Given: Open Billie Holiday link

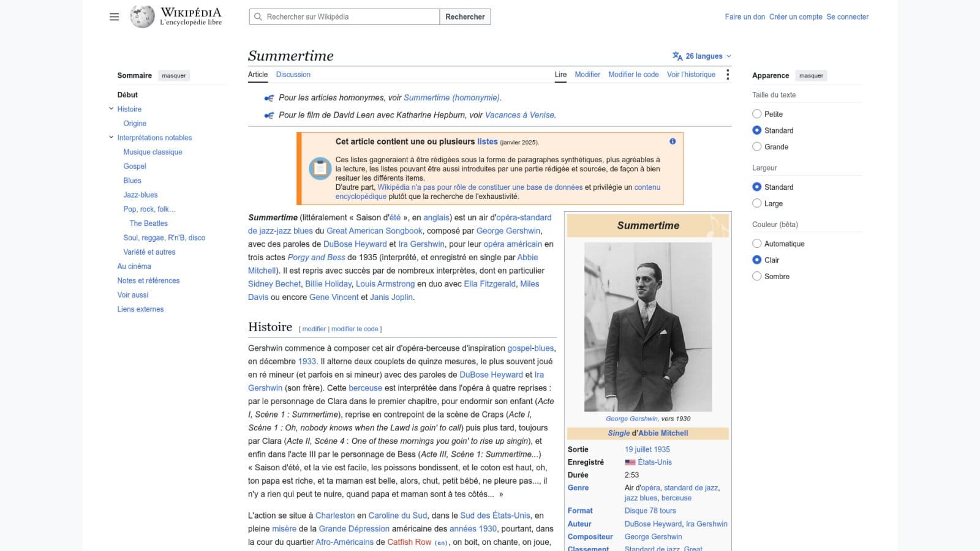Looking at the screenshot, I should (328, 284).
